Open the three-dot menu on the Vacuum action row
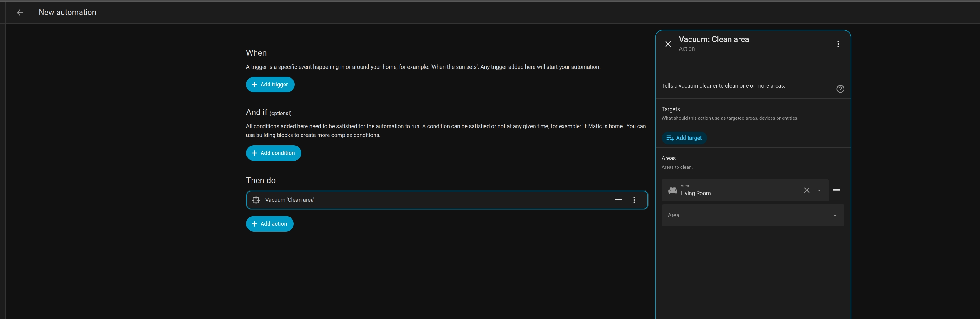This screenshot has width=980, height=319. (634, 200)
